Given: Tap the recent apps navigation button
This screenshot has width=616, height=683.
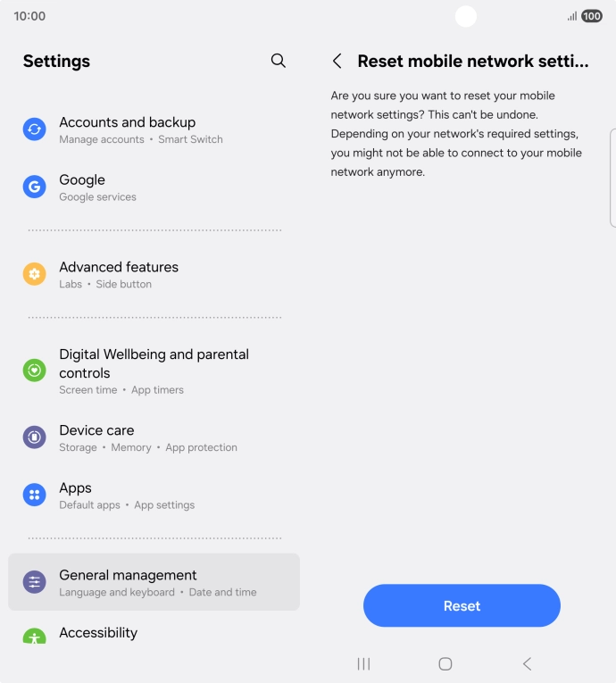Looking at the screenshot, I should [x=363, y=664].
